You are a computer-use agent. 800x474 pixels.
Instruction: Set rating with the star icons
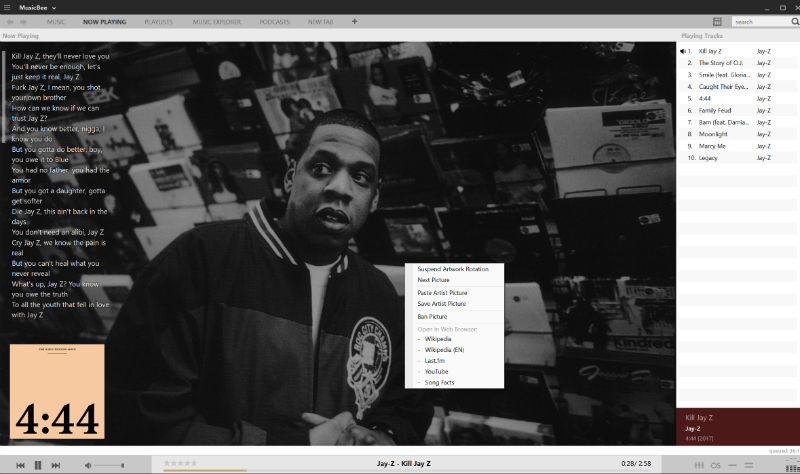180,463
